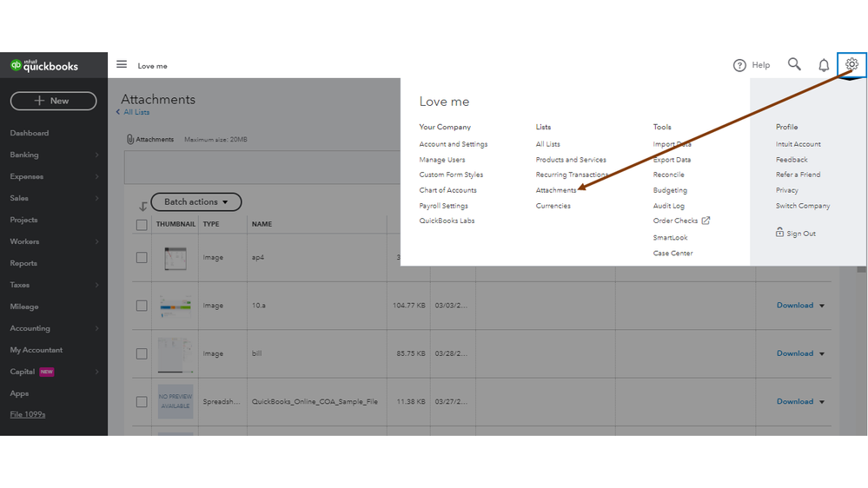Click the QuickBooks logo

click(44, 65)
